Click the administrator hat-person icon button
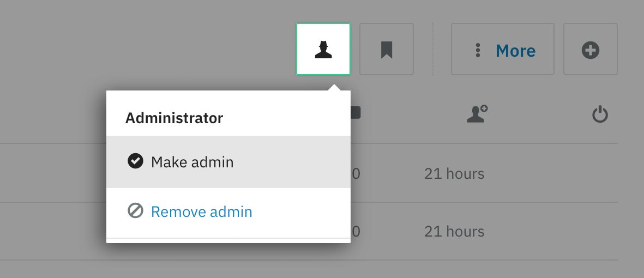The image size is (644, 278). click(x=323, y=49)
